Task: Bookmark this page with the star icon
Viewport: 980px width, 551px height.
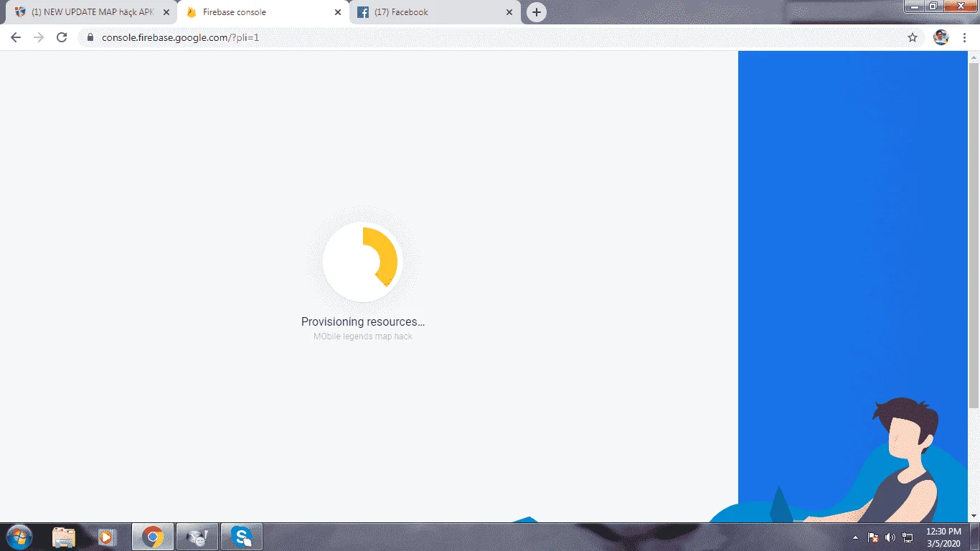Action: point(913,37)
